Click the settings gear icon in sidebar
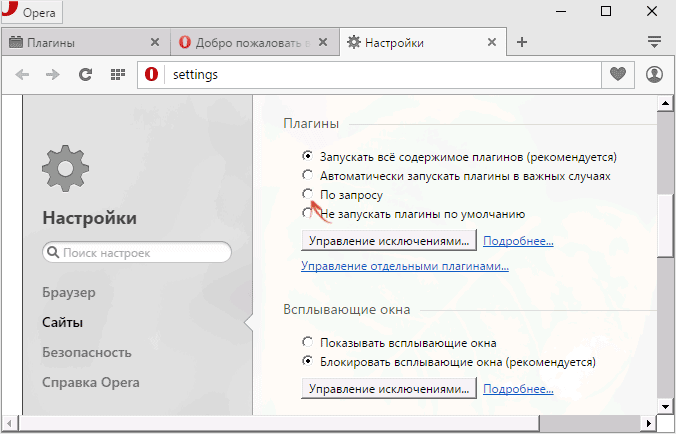Screen dimensions: 676x434 (x=66, y=169)
